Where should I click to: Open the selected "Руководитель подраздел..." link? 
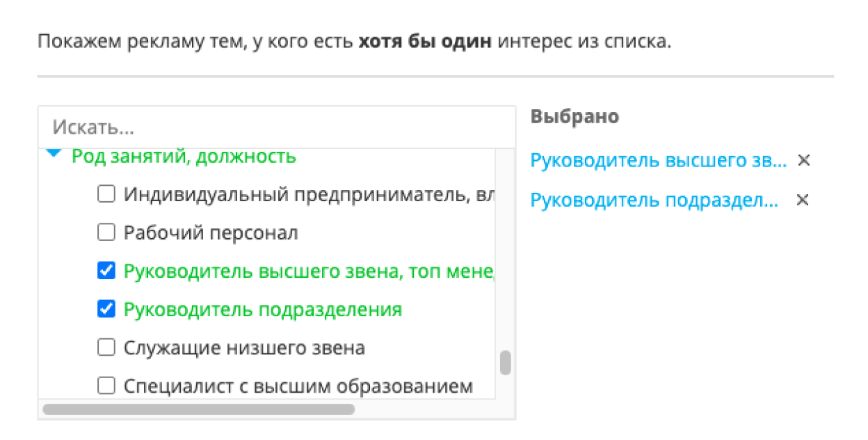coord(654,201)
